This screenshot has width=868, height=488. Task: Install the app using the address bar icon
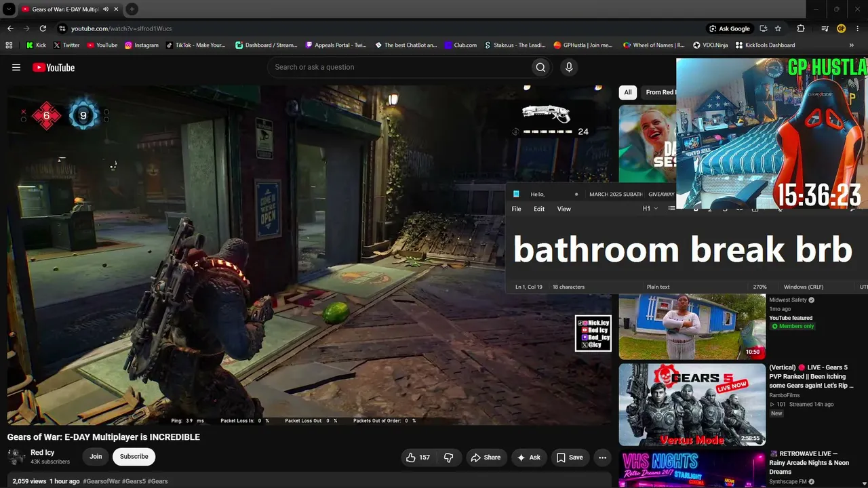(x=764, y=28)
